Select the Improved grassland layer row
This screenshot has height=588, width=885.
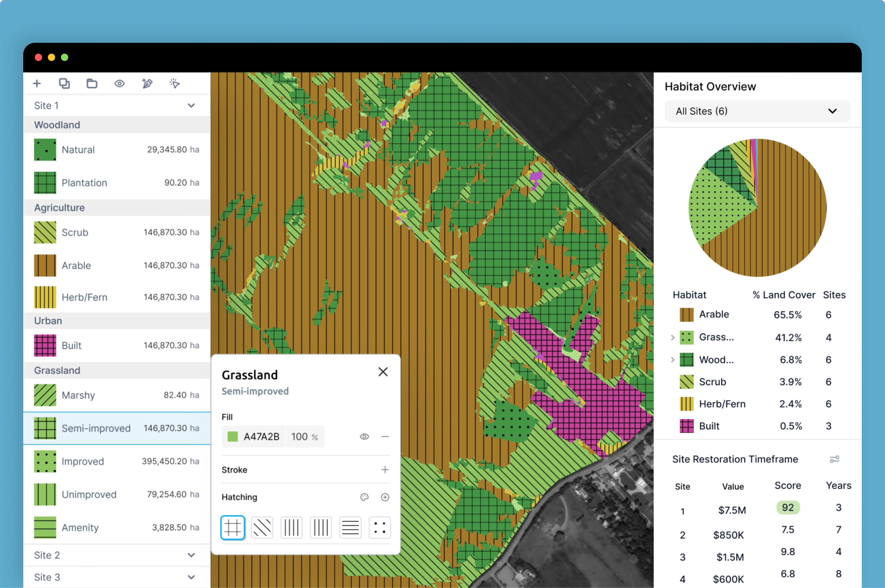[x=117, y=461]
